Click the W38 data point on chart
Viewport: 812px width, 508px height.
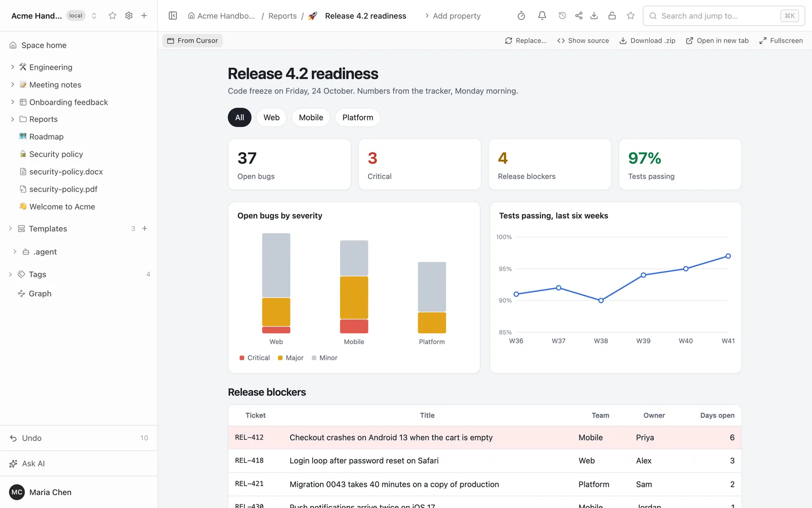(601, 300)
